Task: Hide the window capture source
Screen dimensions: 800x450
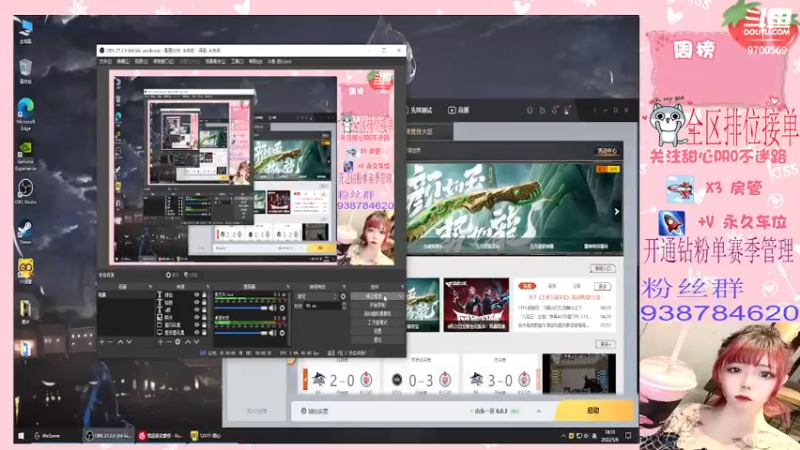Action: click(196, 324)
